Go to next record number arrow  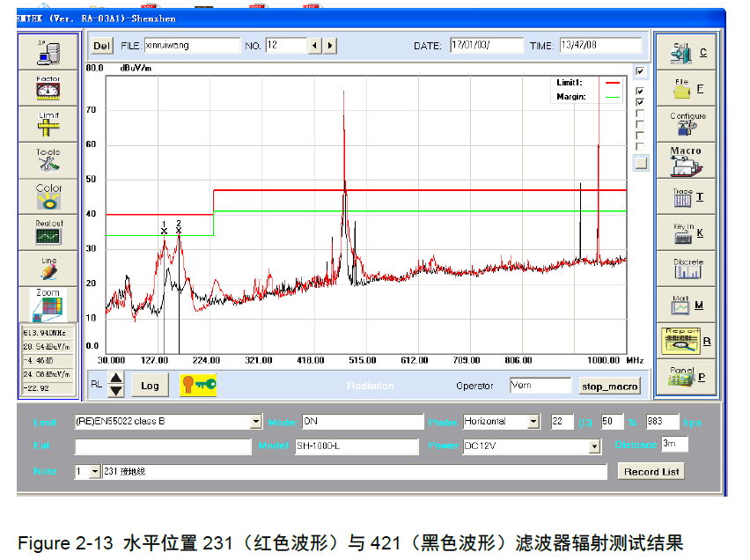(x=330, y=46)
